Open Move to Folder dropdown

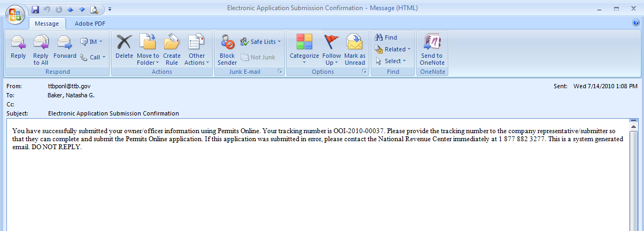(148, 49)
